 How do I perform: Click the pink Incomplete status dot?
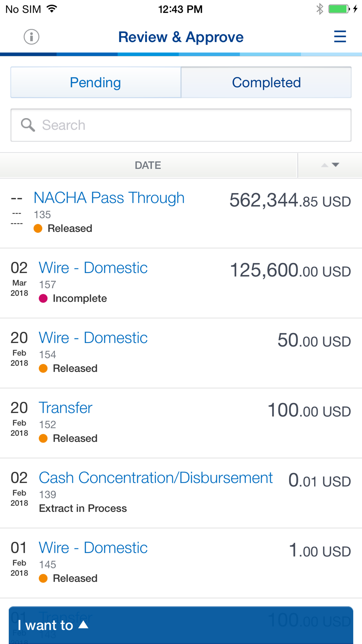tap(43, 298)
